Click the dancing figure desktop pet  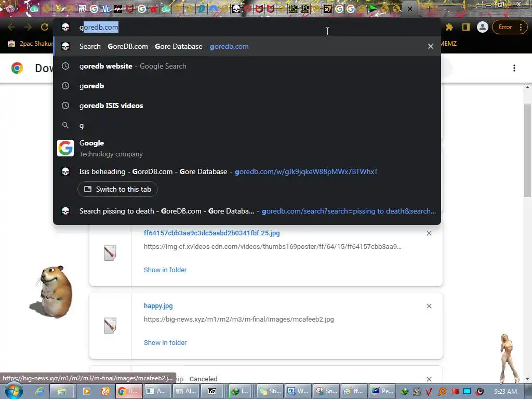coord(509,358)
